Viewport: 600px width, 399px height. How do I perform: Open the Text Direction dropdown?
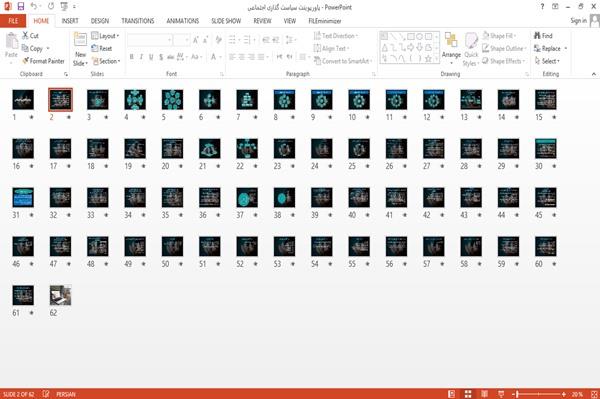(x=336, y=36)
